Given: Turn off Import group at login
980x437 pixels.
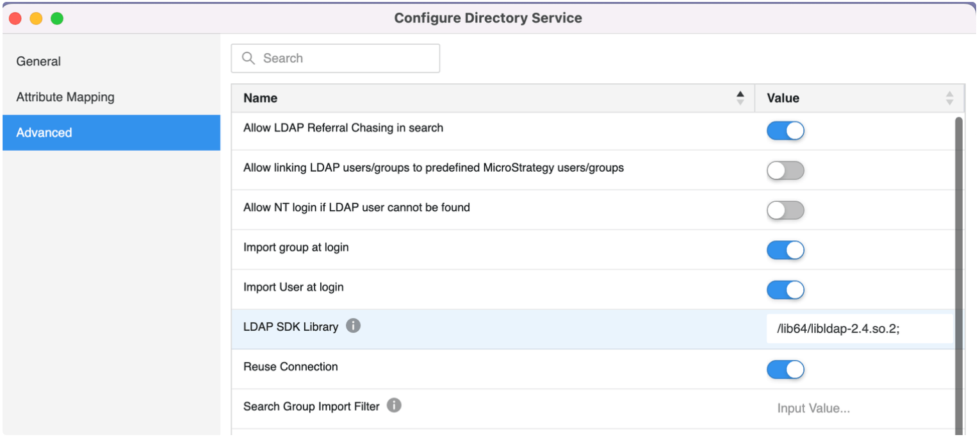Looking at the screenshot, I should pyautogui.click(x=785, y=250).
